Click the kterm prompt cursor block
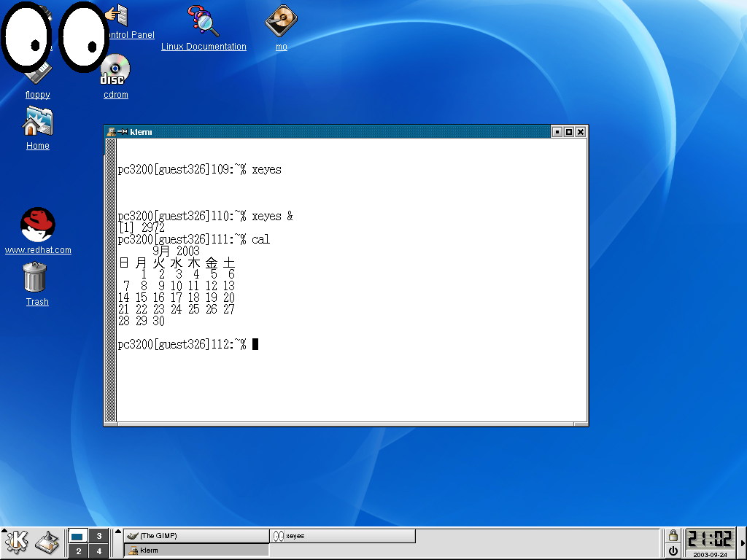Screen dimensions: 747x560 click(255, 344)
